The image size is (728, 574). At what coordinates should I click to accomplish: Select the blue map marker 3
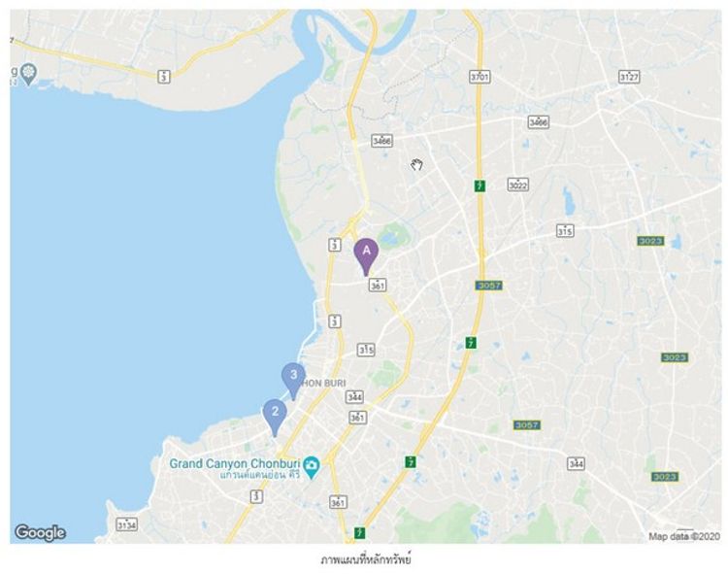(293, 381)
